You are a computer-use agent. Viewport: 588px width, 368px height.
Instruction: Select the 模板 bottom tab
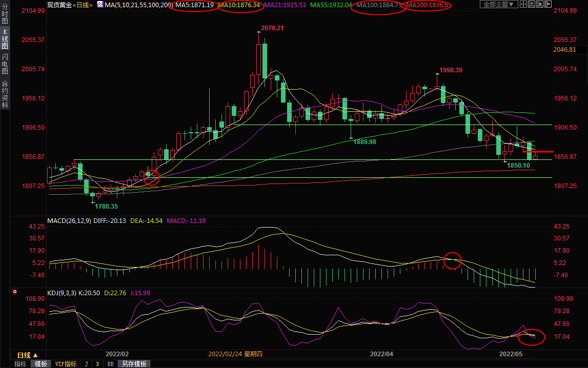pyautogui.click(x=40, y=364)
